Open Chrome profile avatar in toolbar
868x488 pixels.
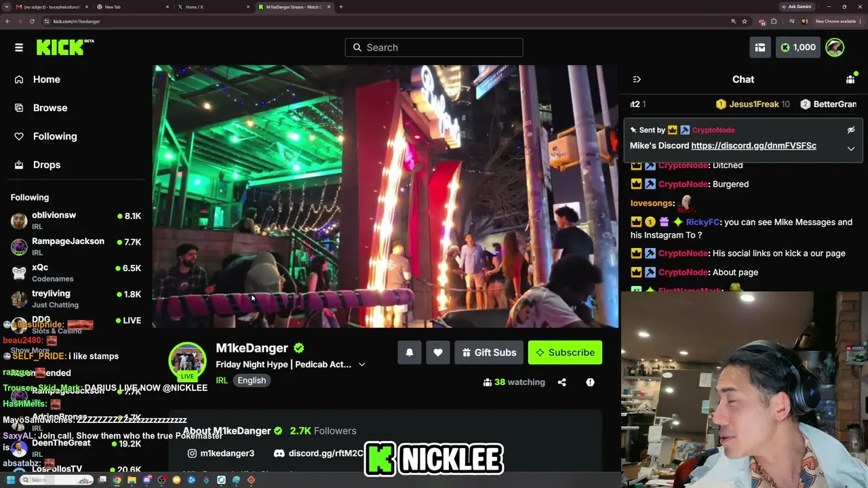point(804,21)
